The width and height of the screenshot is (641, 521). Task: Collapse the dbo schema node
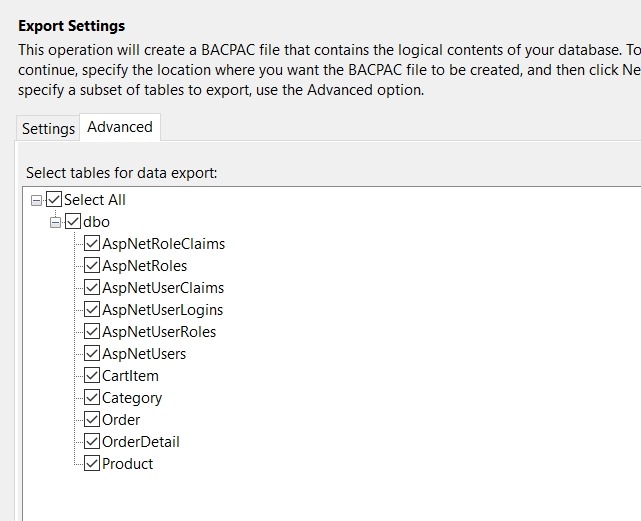pos(56,222)
